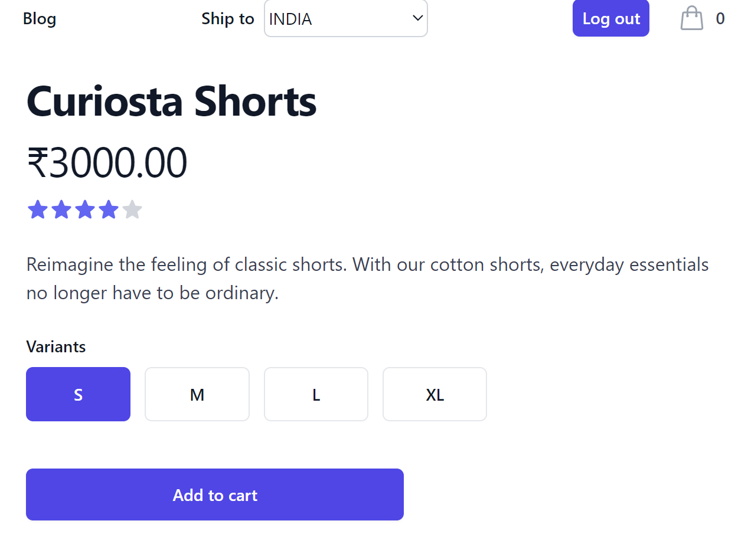Click the cart item count showing 0
The width and height of the screenshot is (748, 560).
720,18
